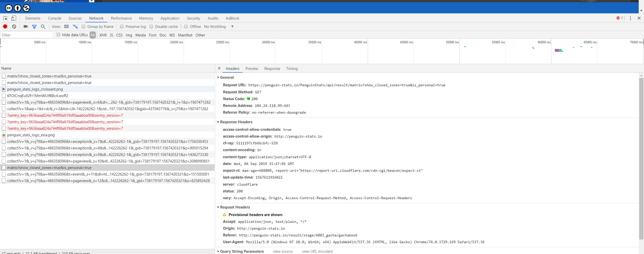644x254 pixels.
Task: Click view URL encoded link
Action: [317, 251]
